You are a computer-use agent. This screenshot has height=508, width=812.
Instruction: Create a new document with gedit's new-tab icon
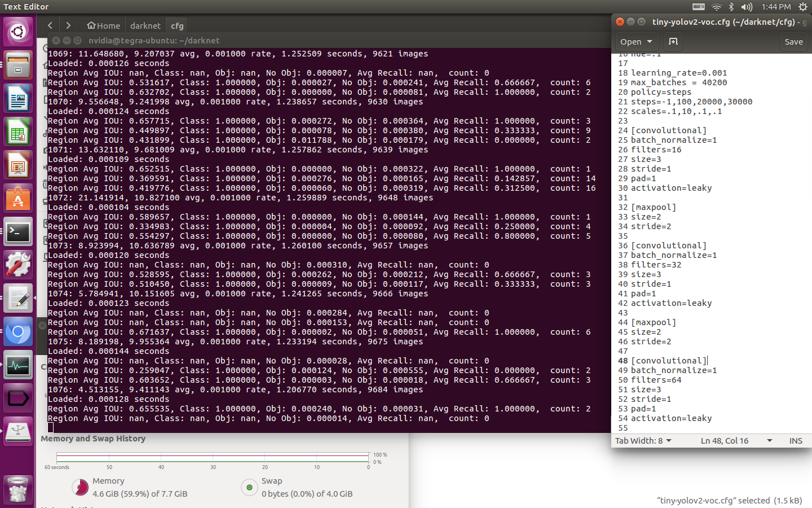click(x=672, y=42)
